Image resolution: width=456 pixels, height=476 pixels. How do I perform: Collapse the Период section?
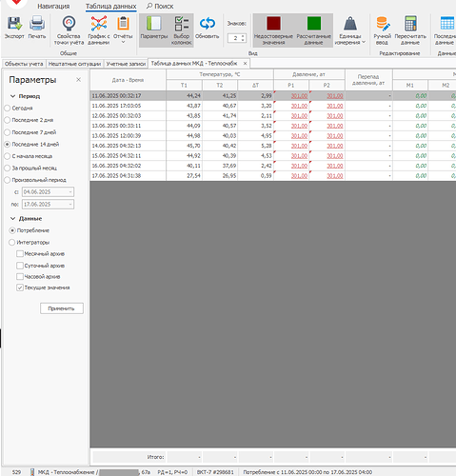click(x=13, y=96)
